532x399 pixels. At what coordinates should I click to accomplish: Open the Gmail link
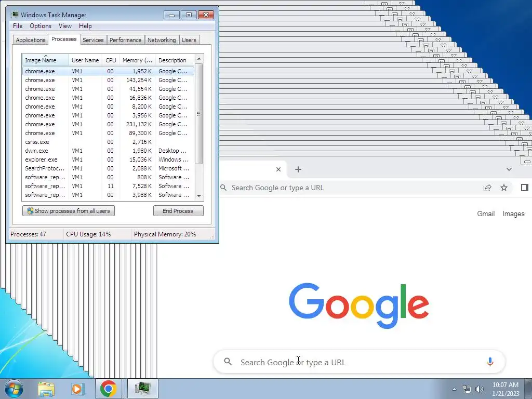pyautogui.click(x=486, y=214)
